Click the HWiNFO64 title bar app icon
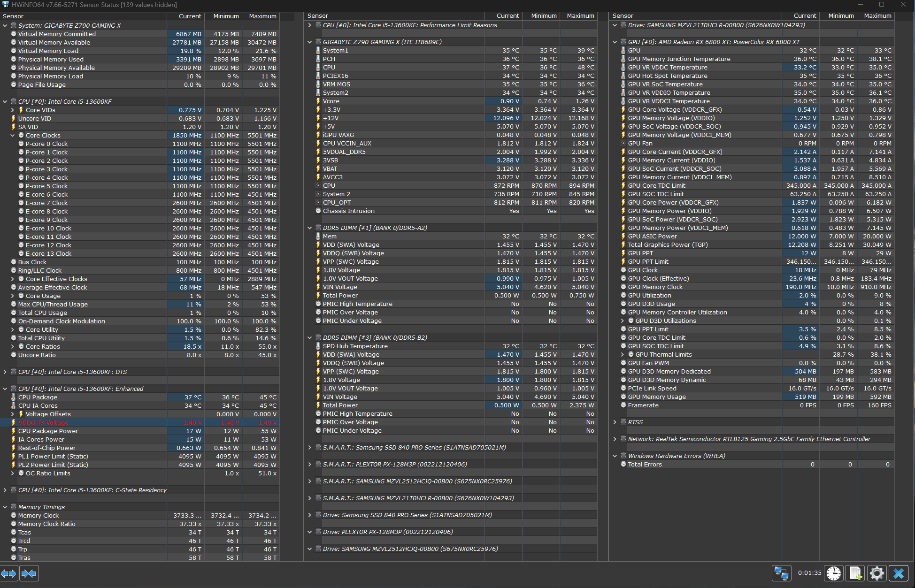Viewport: 915px width, 588px height. (6, 5)
